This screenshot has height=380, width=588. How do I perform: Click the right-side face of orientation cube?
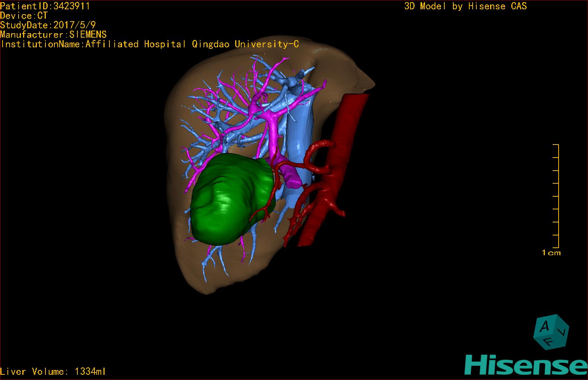pos(563,331)
